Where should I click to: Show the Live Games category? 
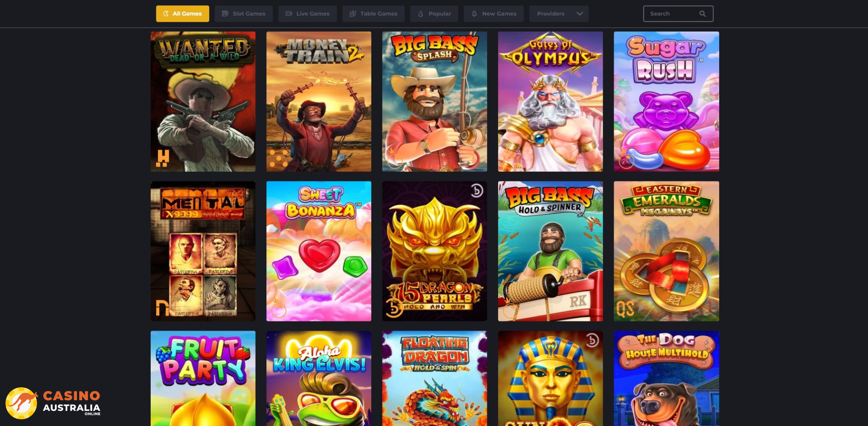point(307,14)
